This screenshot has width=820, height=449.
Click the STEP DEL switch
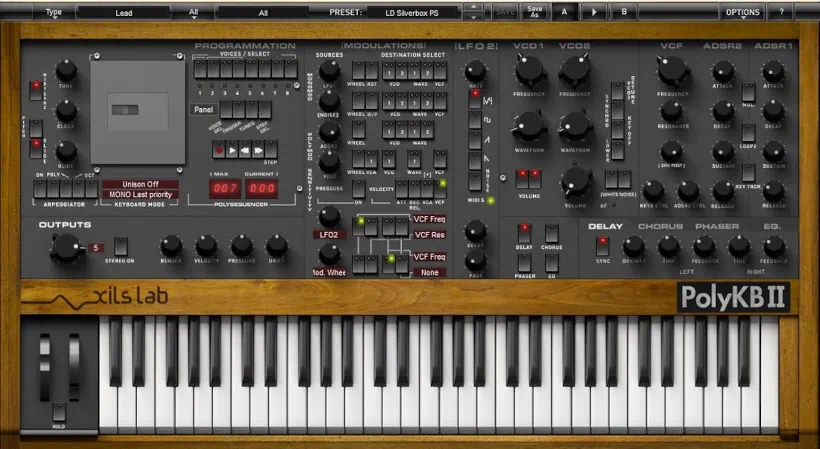coord(265,109)
